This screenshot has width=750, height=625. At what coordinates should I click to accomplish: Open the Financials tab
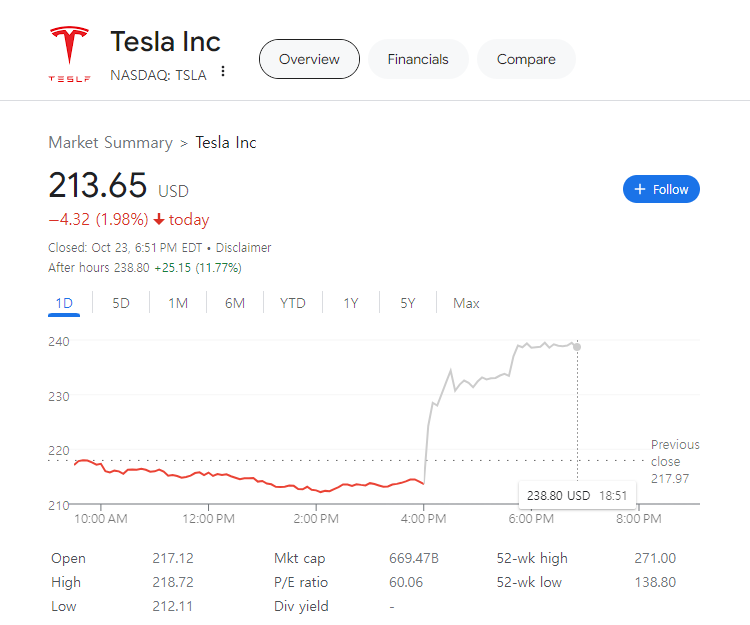[418, 59]
